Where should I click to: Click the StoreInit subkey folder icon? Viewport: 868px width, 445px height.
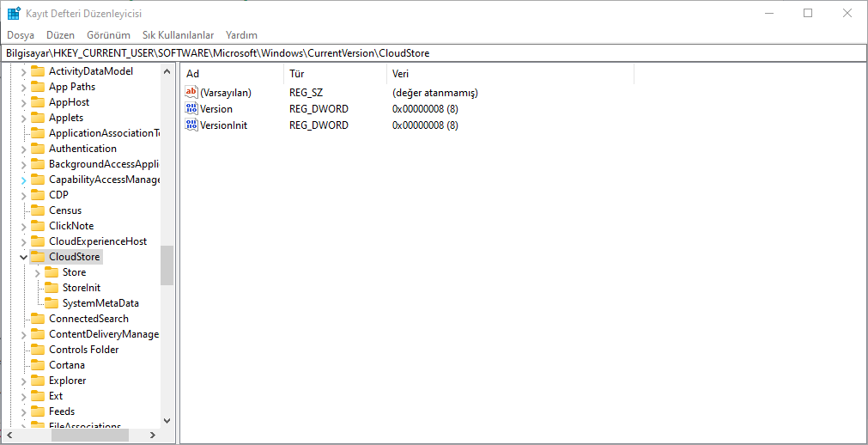click(52, 288)
